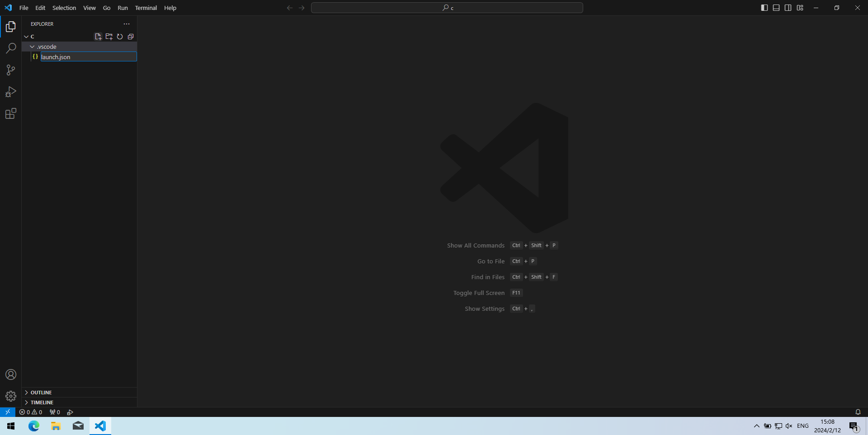
Task: Click the launch.json filename input field
Action: point(89,56)
